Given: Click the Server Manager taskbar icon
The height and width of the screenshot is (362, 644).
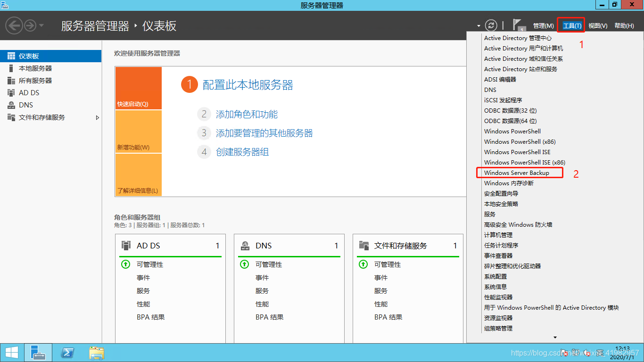Looking at the screenshot, I should point(38,353).
